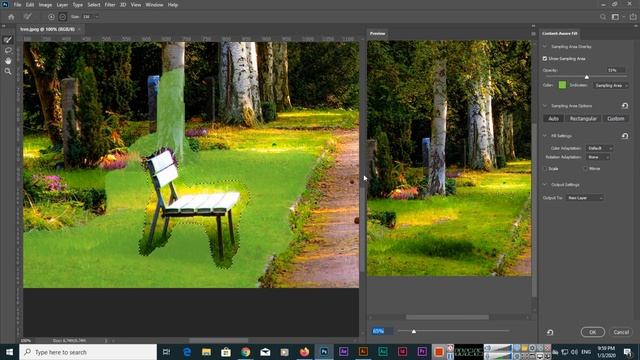Click the Cancel button
This screenshot has width=640, height=360.
click(x=621, y=332)
